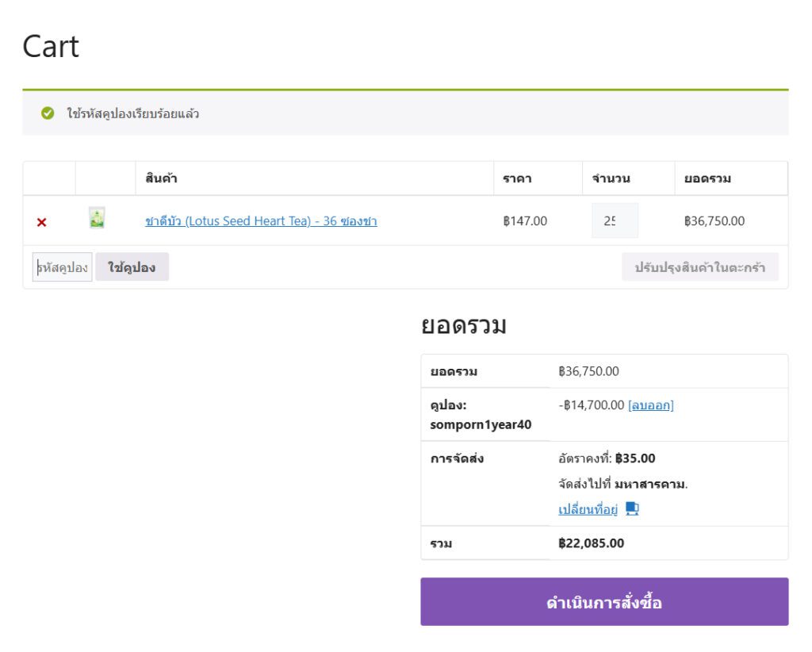Click the สินค้า column header
This screenshot has height=652, width=812.
tap(161, 178)
